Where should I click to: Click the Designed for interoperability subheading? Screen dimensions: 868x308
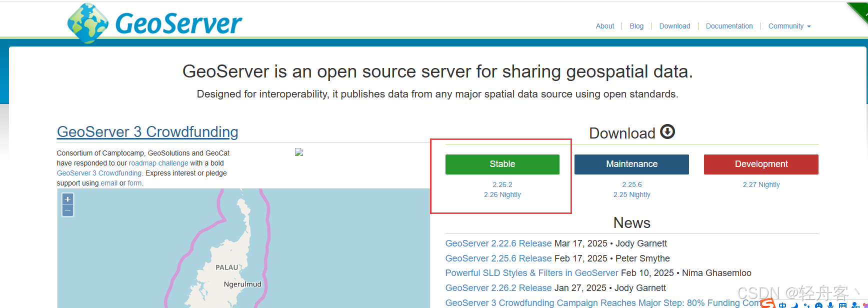(437, 94)
